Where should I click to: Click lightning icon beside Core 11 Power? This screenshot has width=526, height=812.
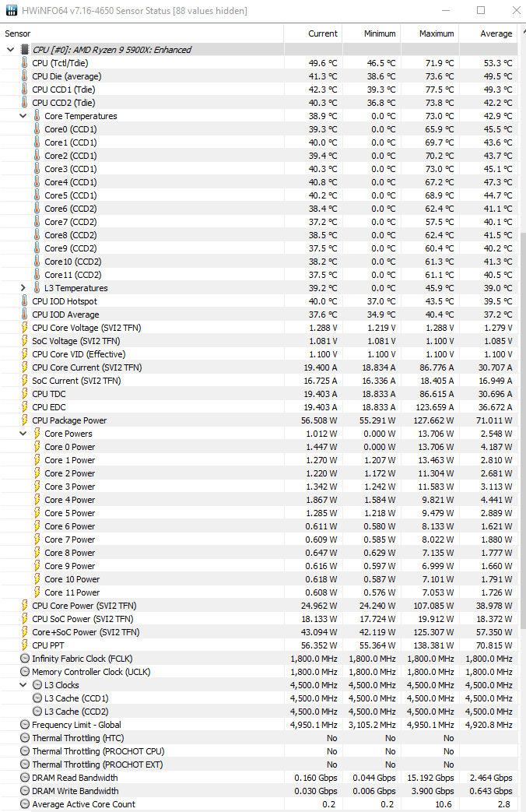pyautogui.click(x=37, y=592)
